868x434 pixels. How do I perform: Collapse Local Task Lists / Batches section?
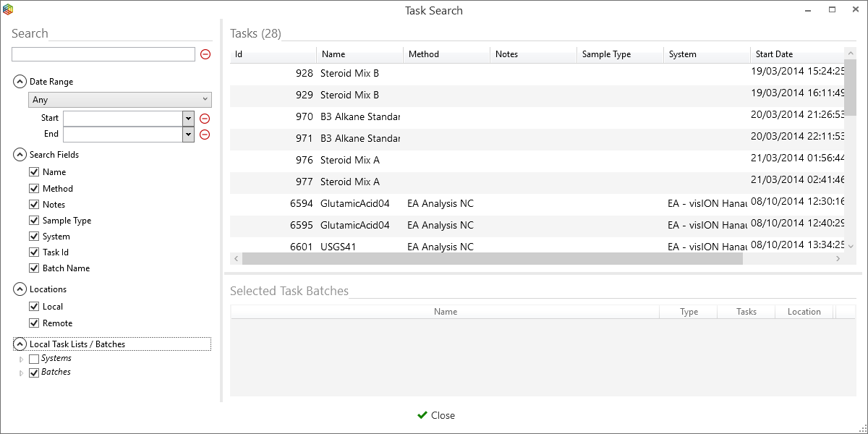pos(20,344)
